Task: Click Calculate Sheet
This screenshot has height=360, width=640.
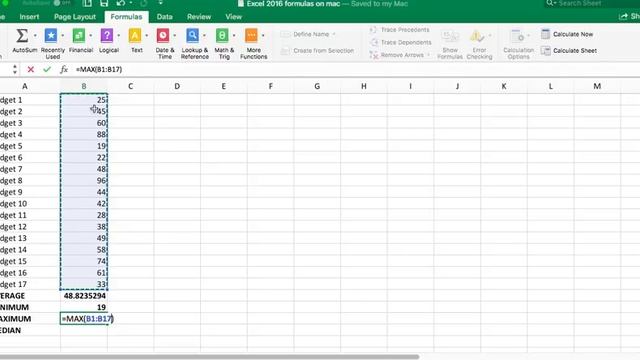Action: (569, 51)
